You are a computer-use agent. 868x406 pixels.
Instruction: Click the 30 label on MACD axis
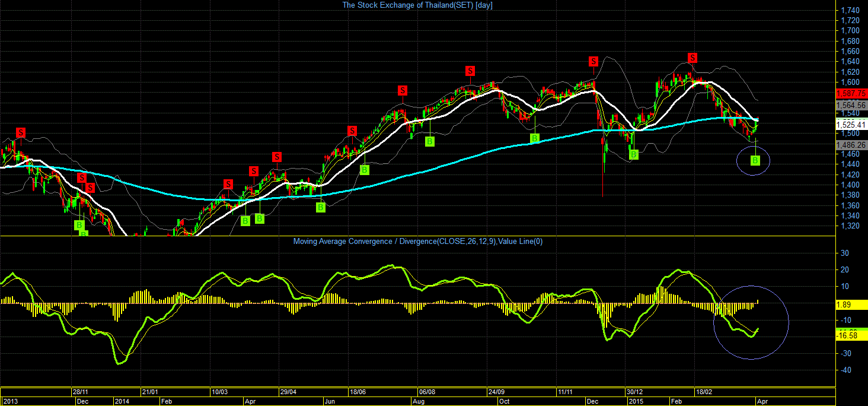(844, 253)
